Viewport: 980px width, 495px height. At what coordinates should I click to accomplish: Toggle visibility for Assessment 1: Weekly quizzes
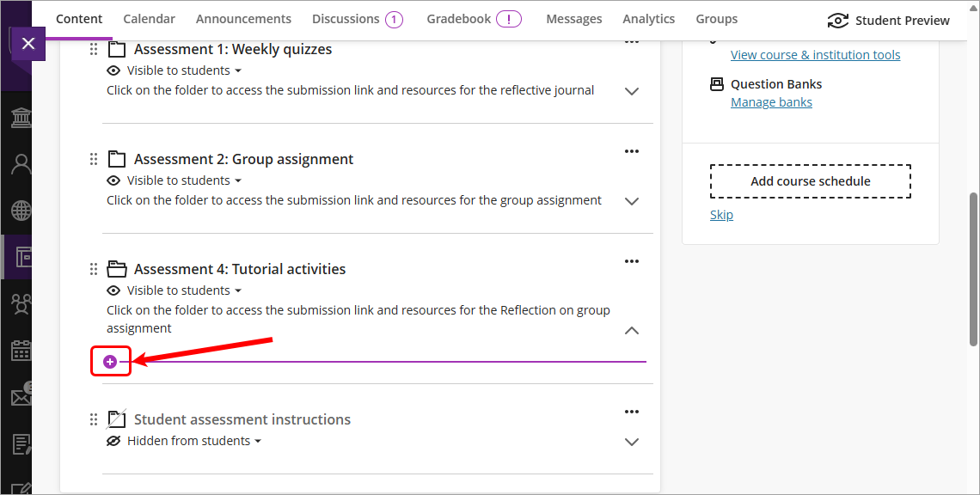pos(174,70)
